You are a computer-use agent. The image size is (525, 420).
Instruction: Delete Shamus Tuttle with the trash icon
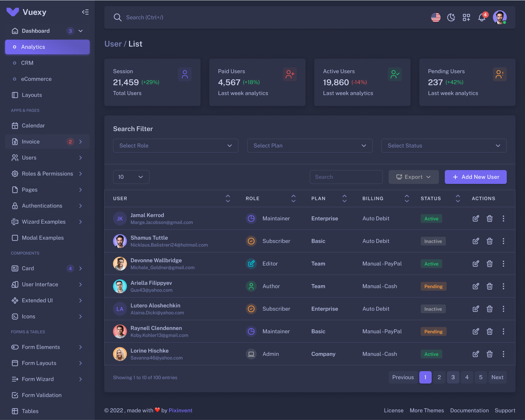tap(490, 241)
